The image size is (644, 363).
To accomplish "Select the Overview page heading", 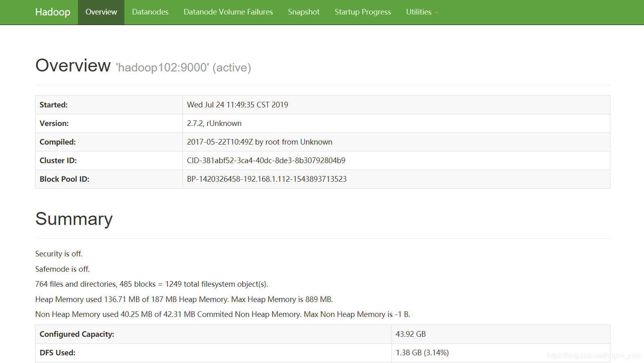I will tap(73, 65).
